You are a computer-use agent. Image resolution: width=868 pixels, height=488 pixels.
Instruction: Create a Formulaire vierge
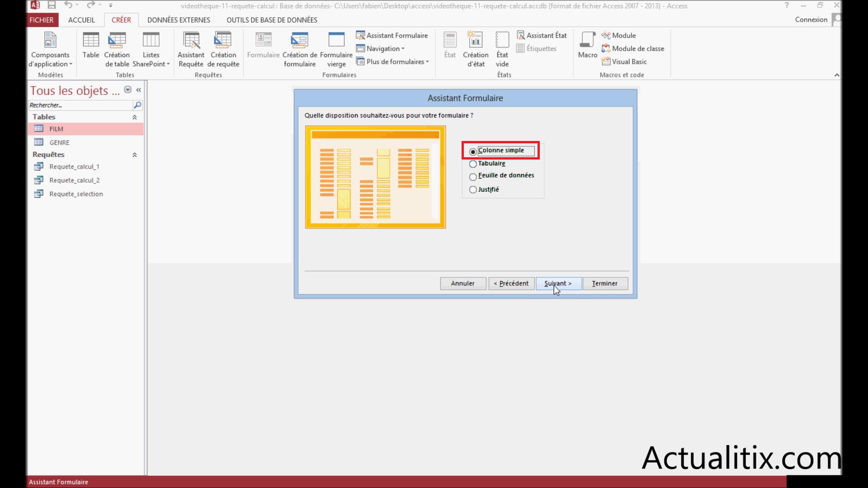pos(336,49)
